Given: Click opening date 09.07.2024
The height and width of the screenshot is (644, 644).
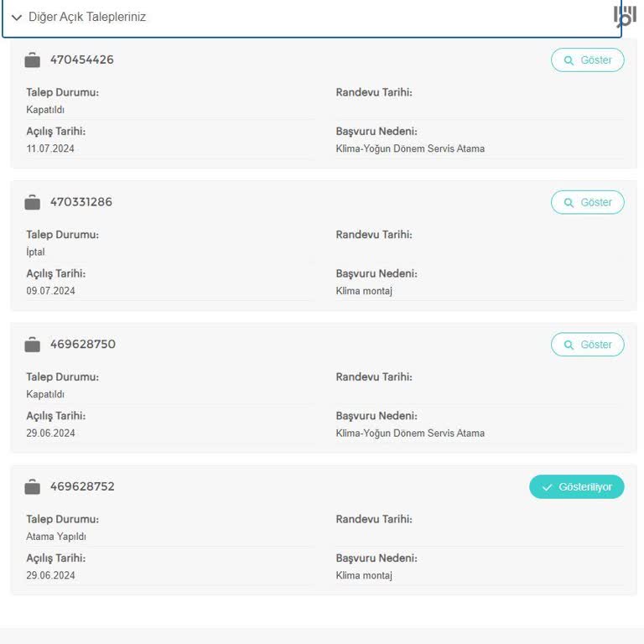Looking at the screenshot, I should point(50,291).
